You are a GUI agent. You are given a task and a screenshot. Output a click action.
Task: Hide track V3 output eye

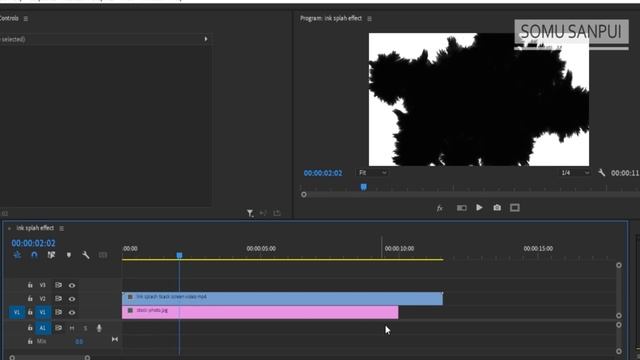(72, 285)
